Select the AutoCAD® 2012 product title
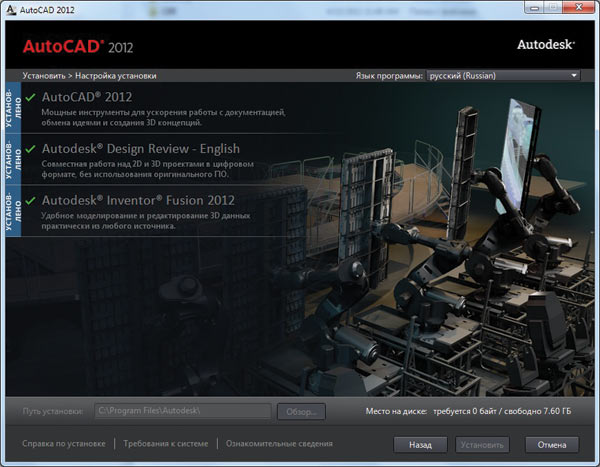This screenshot has width=600, height=467. coord(87,97)
